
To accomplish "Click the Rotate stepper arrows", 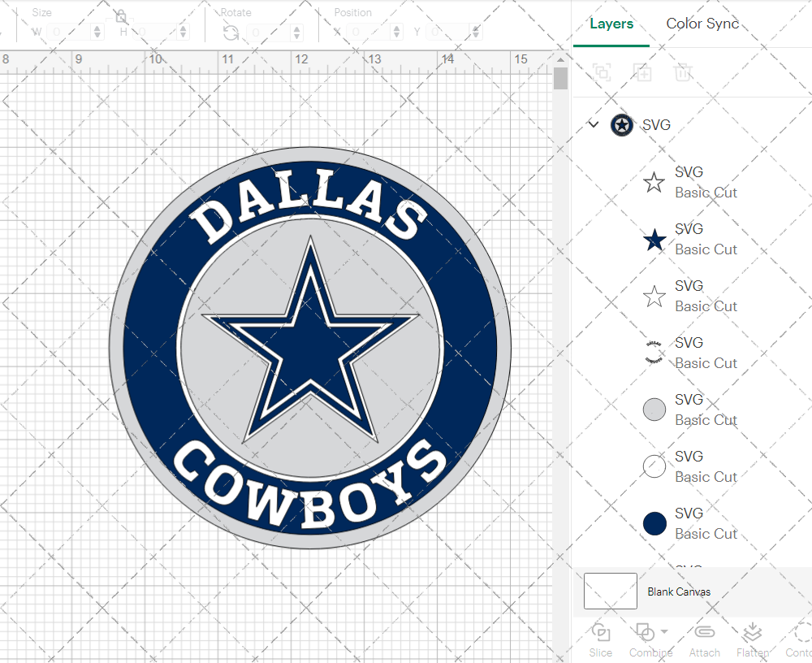I will (x=296, y=32).
